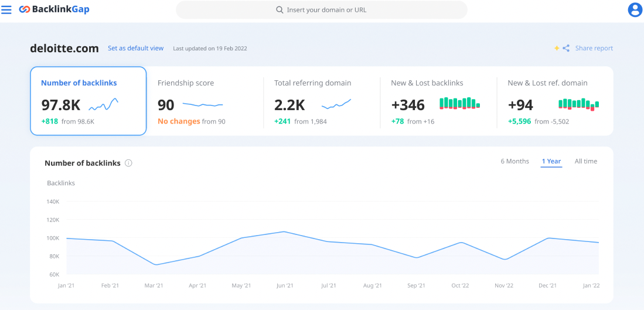Screen dimensions: 644x310
Task: Click the chart line dip at Mar '21
Action: tap(155, 264)
